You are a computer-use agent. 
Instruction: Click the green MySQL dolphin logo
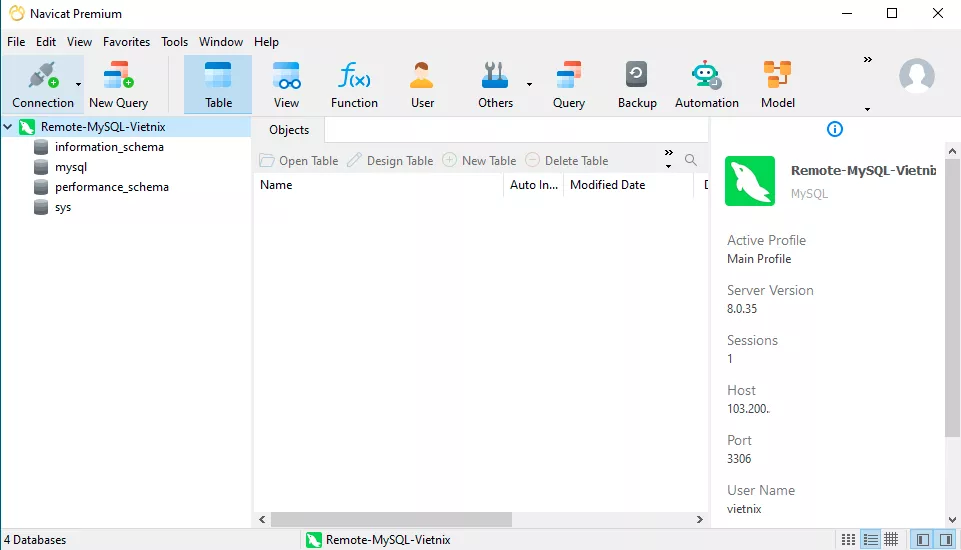tap(750, 181)
